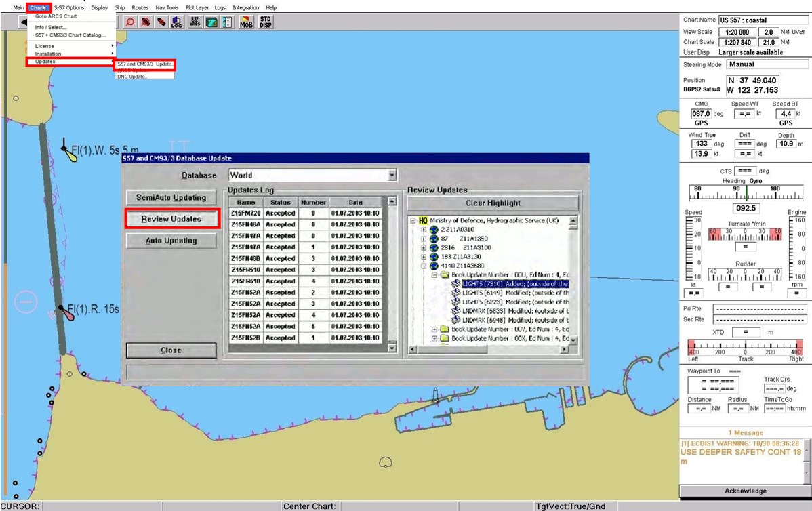Click the STD DISP toolbar icon
812x511 pixels.
coord(264,21)
